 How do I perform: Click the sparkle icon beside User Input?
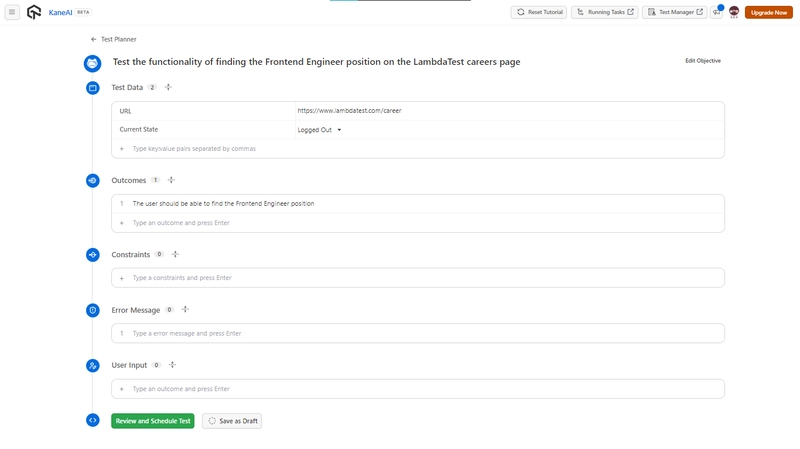172,365
